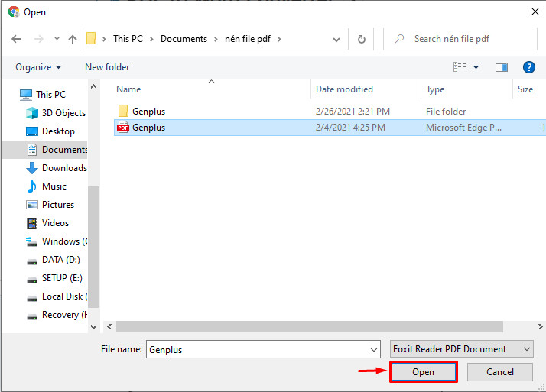Click the Search nén file pdf field
The image size is (546, 392).
pyautogui.click(x=460, y=39)
